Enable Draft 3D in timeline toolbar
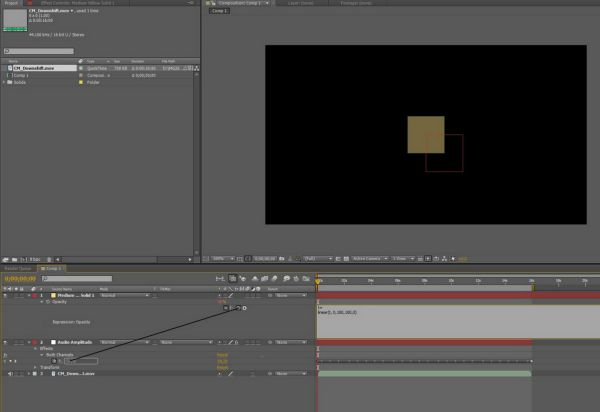The image size is (600, 412). click(242, 279)
